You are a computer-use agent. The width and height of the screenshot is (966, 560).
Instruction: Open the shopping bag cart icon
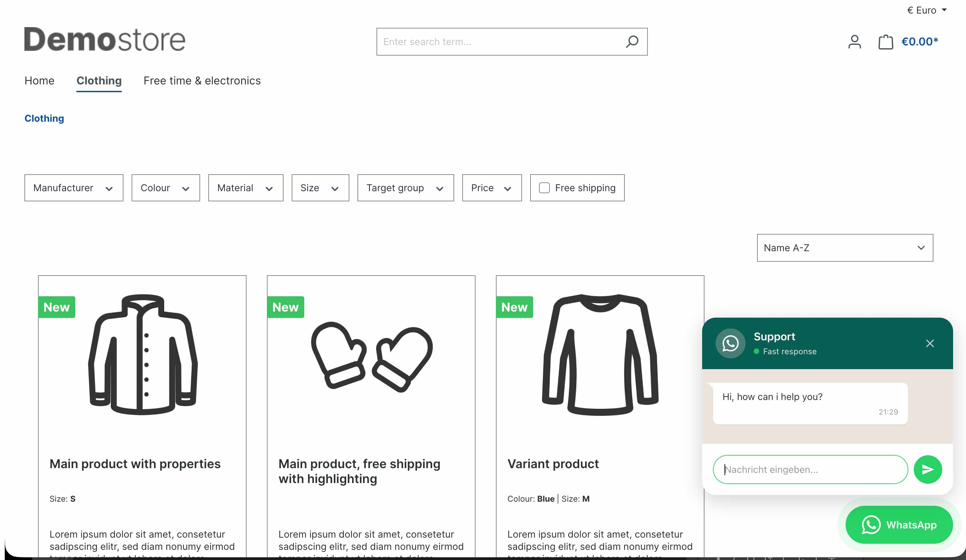pyautogui.click(x=886, y=42)
